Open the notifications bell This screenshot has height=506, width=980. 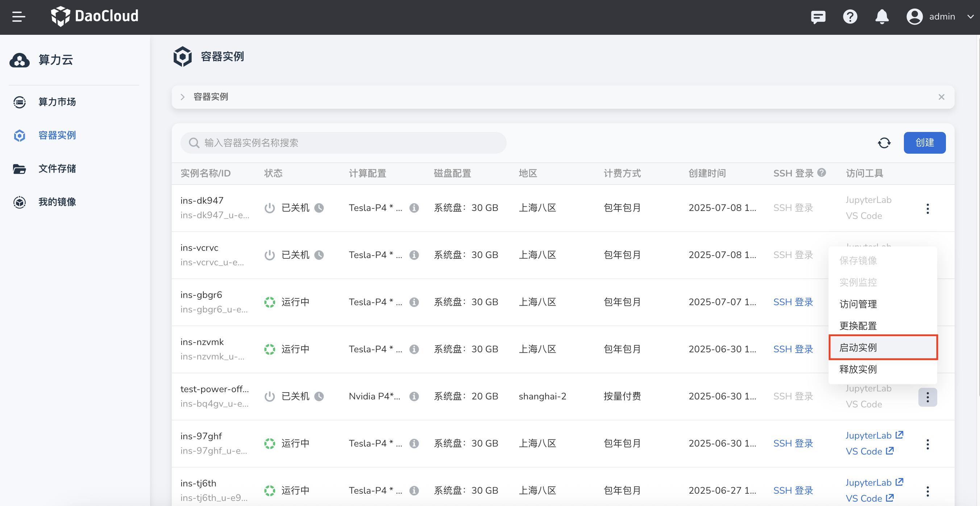tap(881, 17)
